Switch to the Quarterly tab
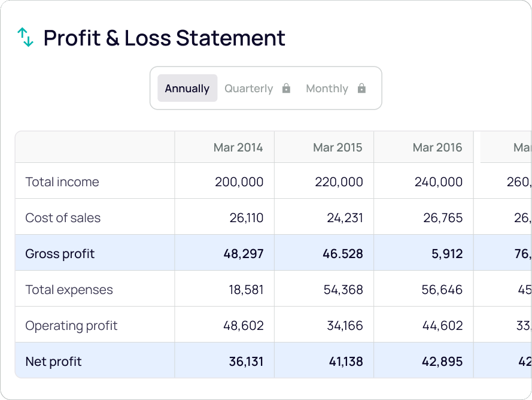532x400 pixels. click(x=249, y=89)
